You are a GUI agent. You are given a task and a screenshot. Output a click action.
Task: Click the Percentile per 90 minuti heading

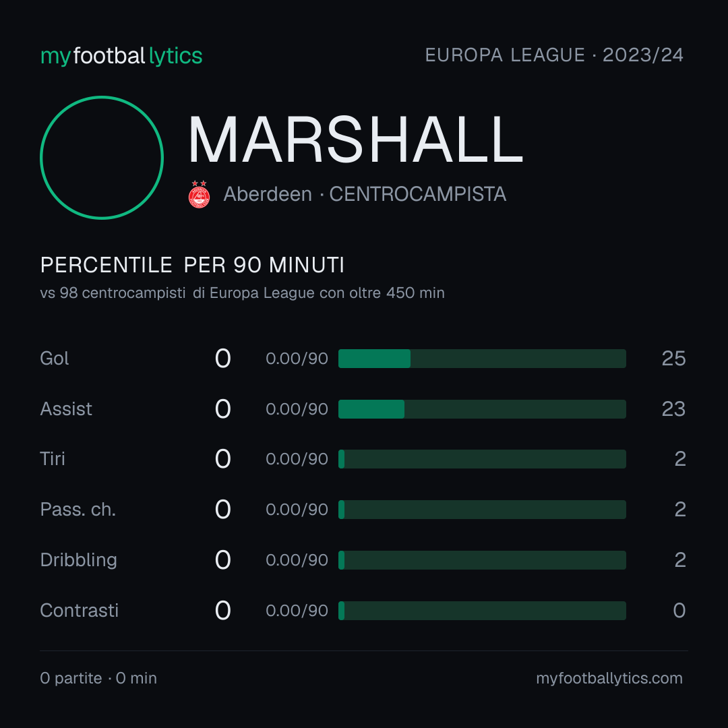192,265
